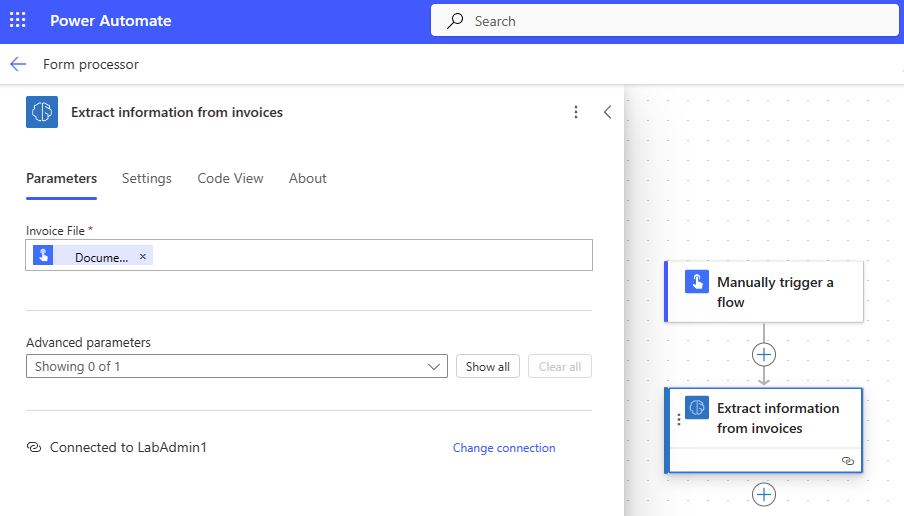
Task: Click the AI Builder icon on canvas card
Action: [696, 408]
